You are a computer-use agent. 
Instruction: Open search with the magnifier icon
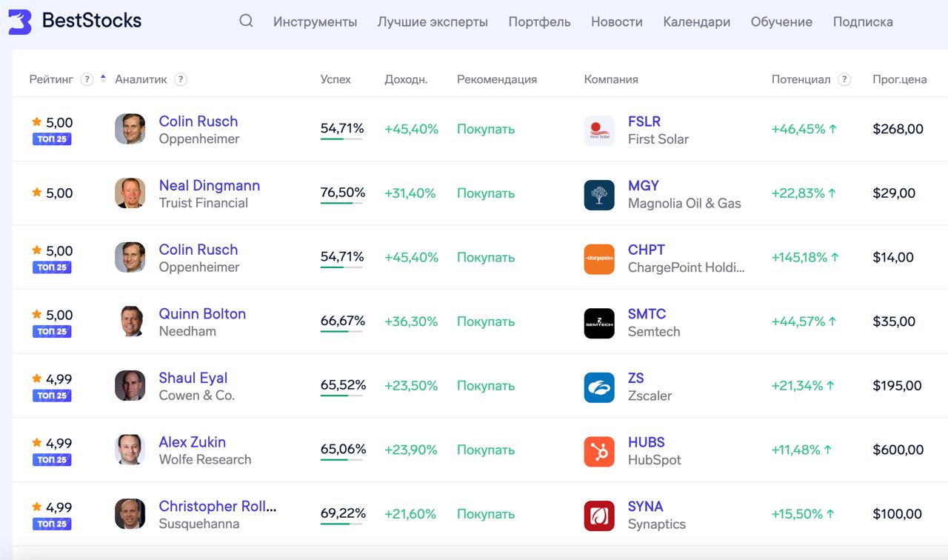pyautogui.click(x=246, y=21)
